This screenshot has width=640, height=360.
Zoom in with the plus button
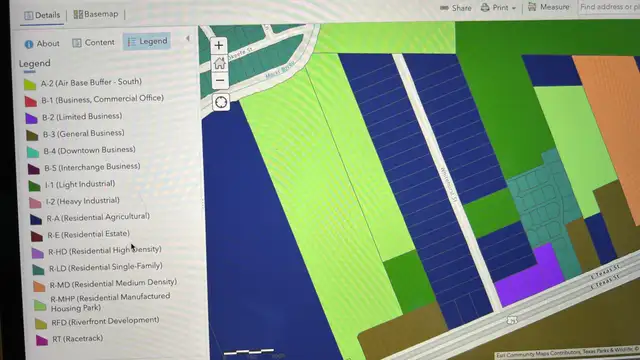click(219, 45)
